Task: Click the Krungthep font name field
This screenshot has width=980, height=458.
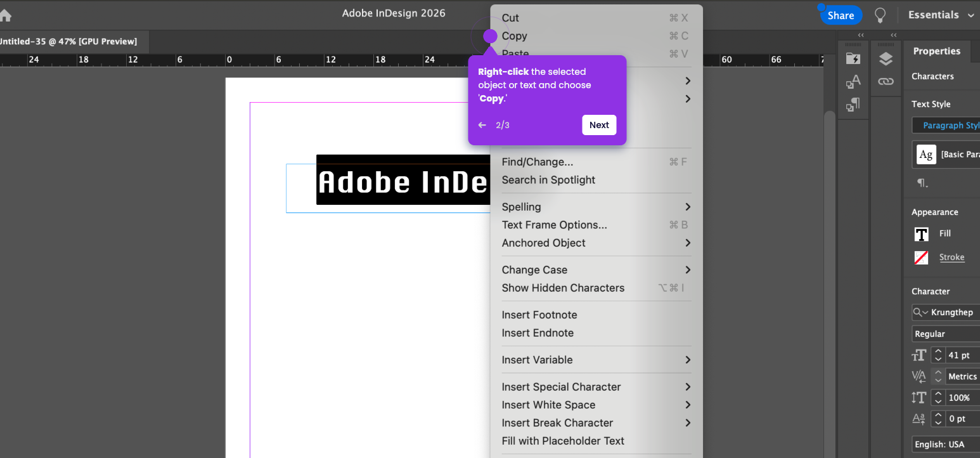Action: (954, 312)
